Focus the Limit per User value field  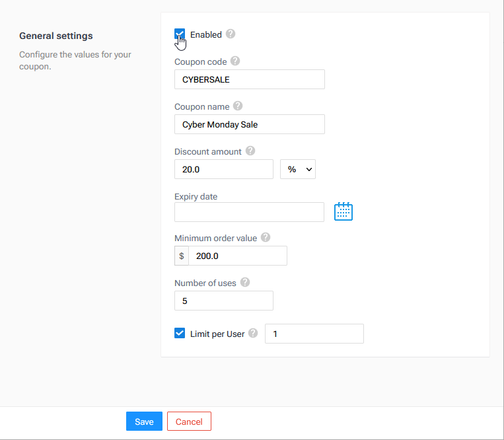(x=314, y=334)
